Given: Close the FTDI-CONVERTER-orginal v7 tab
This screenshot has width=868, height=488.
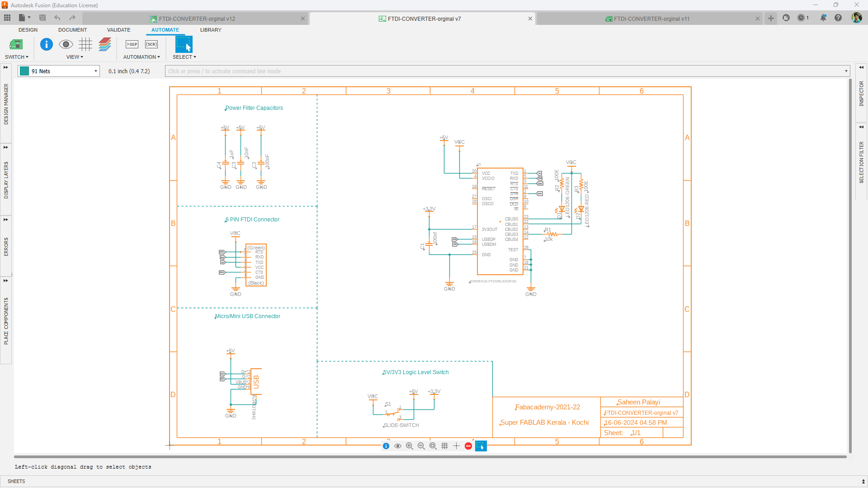Looking at the screenshot, I should point(530,19).
